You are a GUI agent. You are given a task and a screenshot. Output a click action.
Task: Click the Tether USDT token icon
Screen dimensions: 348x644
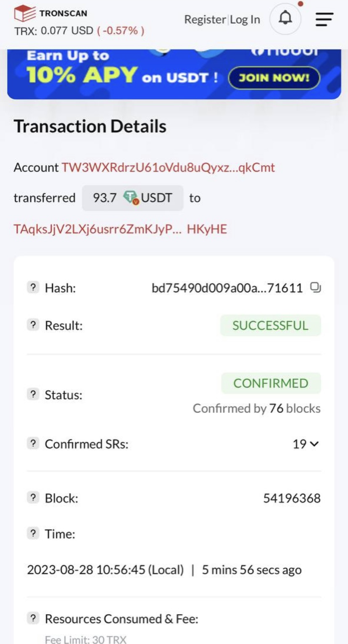(x=131, y=198)
